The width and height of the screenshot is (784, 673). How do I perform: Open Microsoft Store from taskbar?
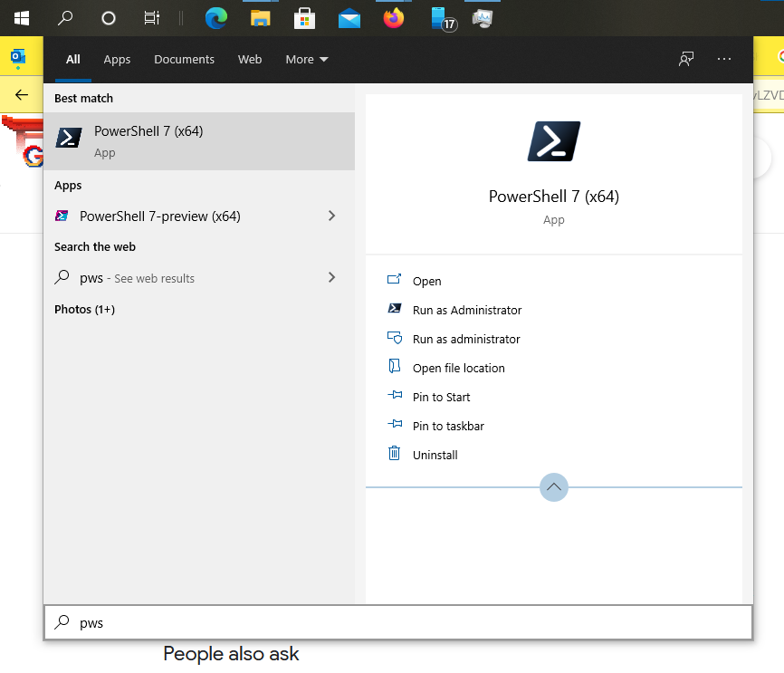point(304,18)
